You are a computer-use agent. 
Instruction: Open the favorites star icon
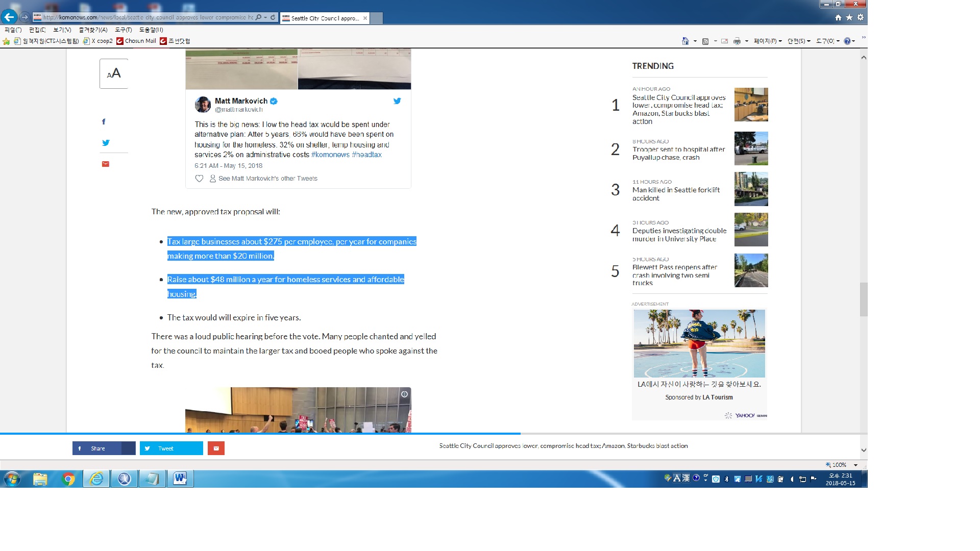pyautogui.click(x=849, y=17)
